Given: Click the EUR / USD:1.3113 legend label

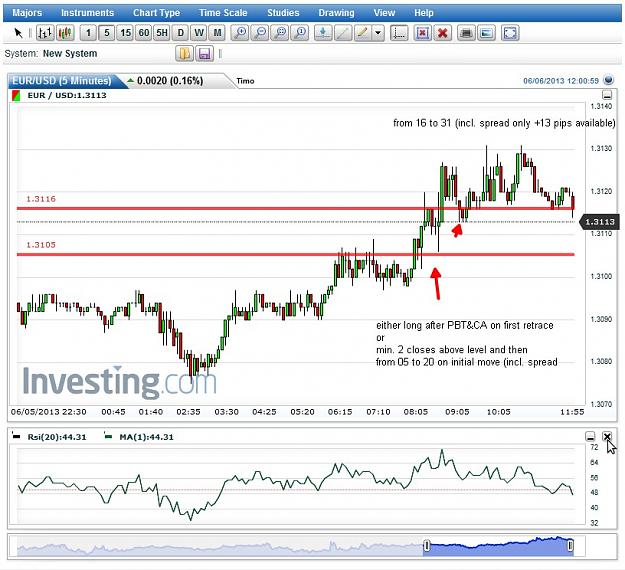Looking at the screenshot, I should pos(67,95).
